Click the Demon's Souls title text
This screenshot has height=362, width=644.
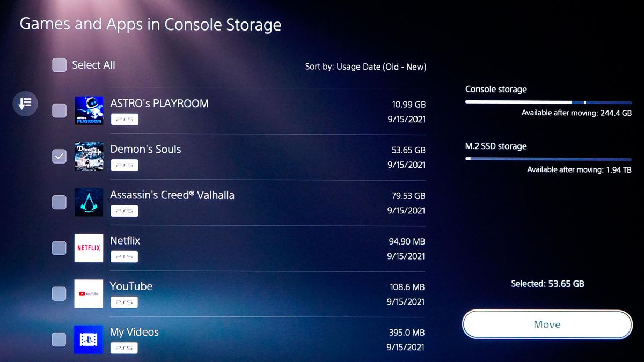[x=145, y=149]
